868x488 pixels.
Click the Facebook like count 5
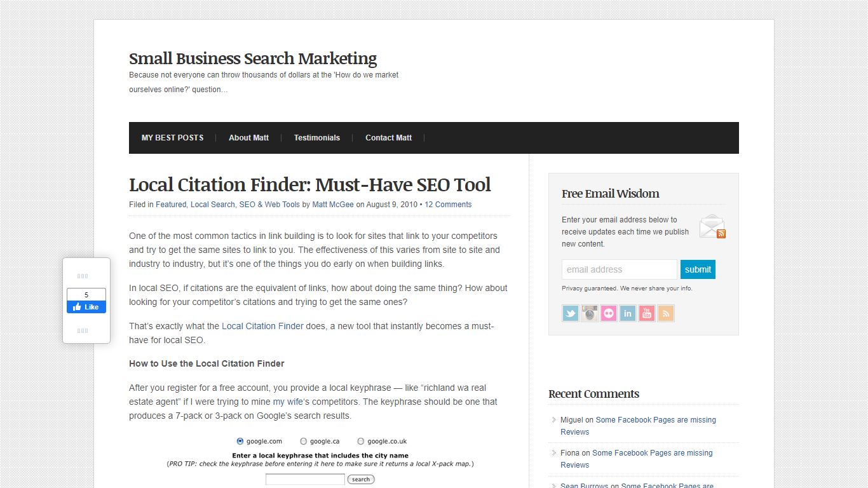point(86,295)
